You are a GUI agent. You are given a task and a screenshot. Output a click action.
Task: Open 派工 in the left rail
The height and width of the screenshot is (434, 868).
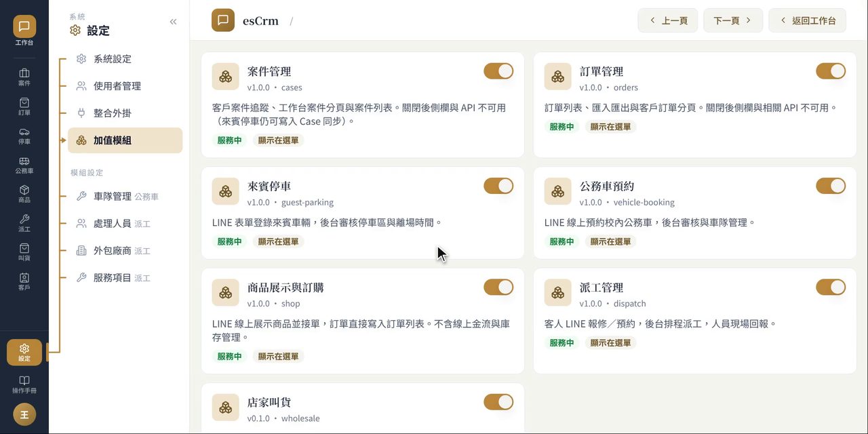(24, 224)
